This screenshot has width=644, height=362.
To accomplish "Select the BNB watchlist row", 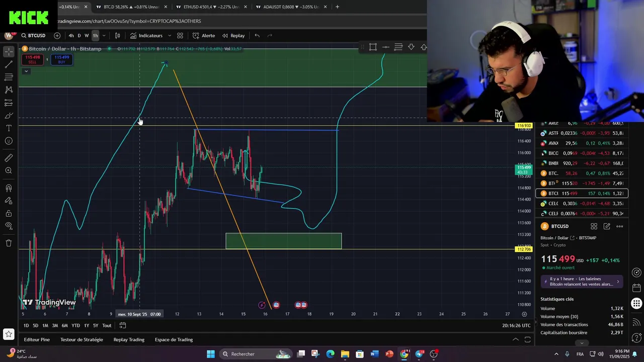I will [x=583, y=163].
